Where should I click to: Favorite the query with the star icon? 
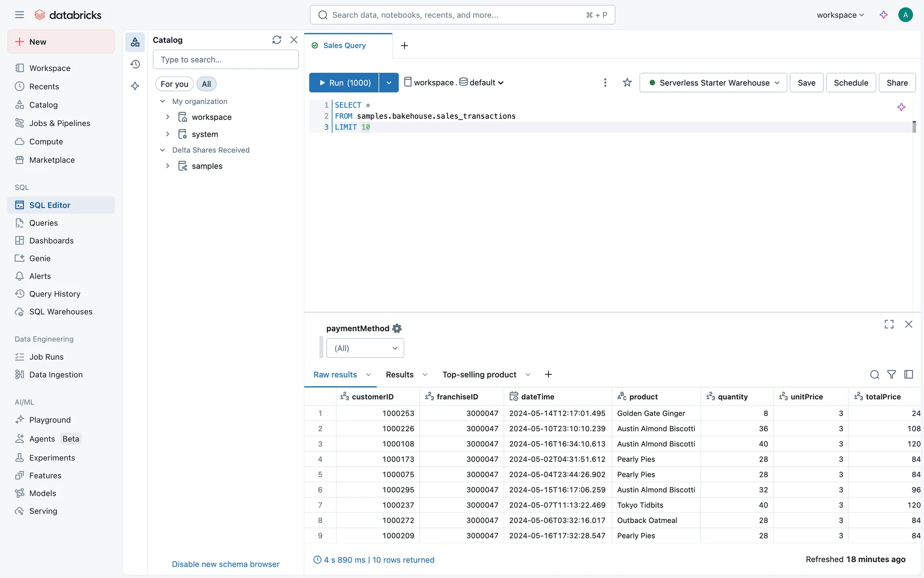[x=627, y=83]
